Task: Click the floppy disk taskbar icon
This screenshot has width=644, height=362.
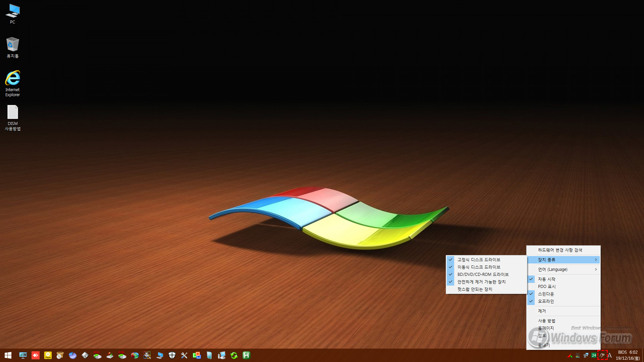Action: pyautogui.click(x=85, y=355)
